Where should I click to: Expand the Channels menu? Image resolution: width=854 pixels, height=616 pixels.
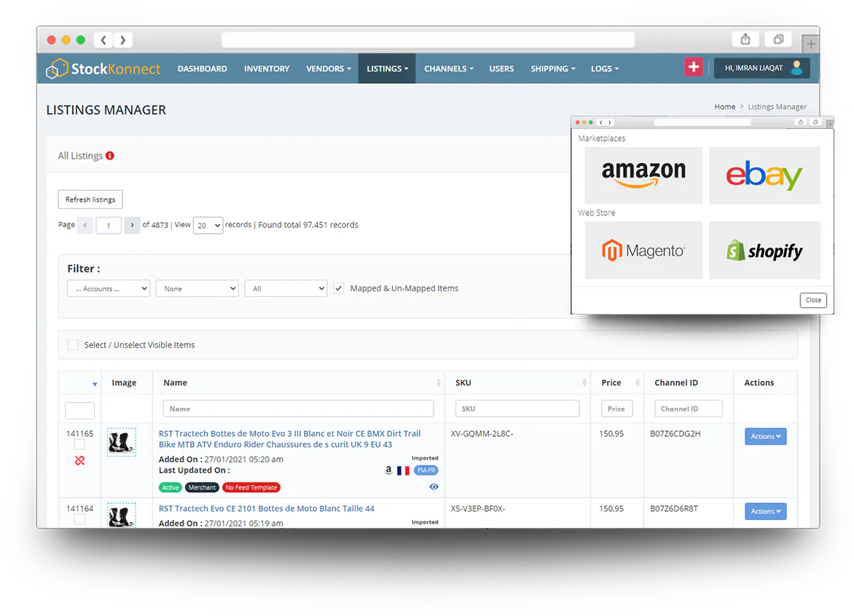(449, 68)
